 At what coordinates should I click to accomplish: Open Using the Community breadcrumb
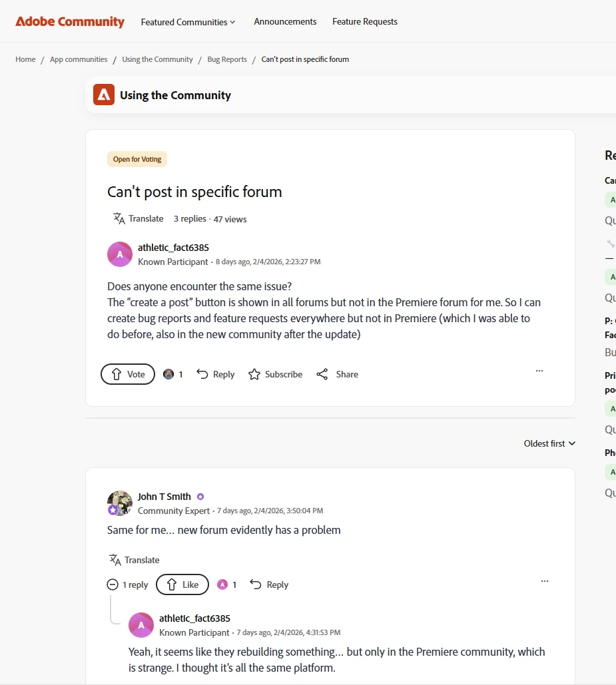click(x=157, y=59)
